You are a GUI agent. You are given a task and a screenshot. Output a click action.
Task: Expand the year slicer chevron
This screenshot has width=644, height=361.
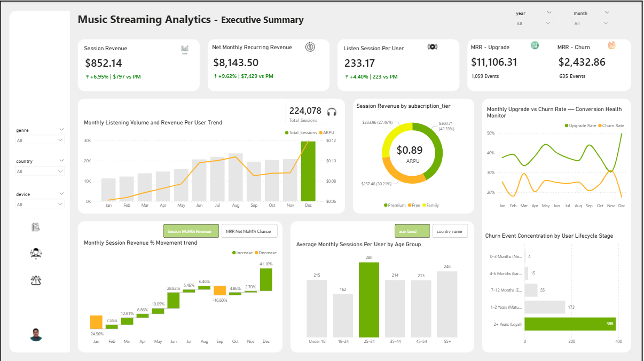pos(549,12)
